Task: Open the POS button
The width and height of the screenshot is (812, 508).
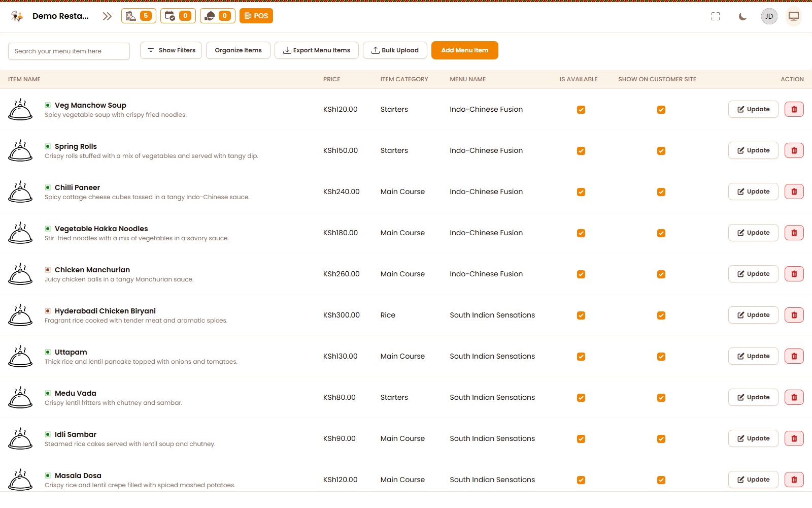Action: (x=256, y=16)
